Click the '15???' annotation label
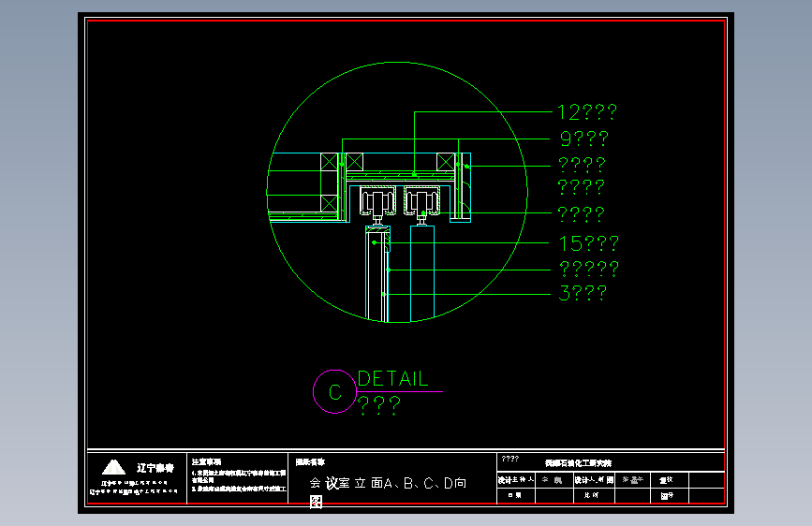This screenshot has width=812, height=526. [x=588, y=243]
